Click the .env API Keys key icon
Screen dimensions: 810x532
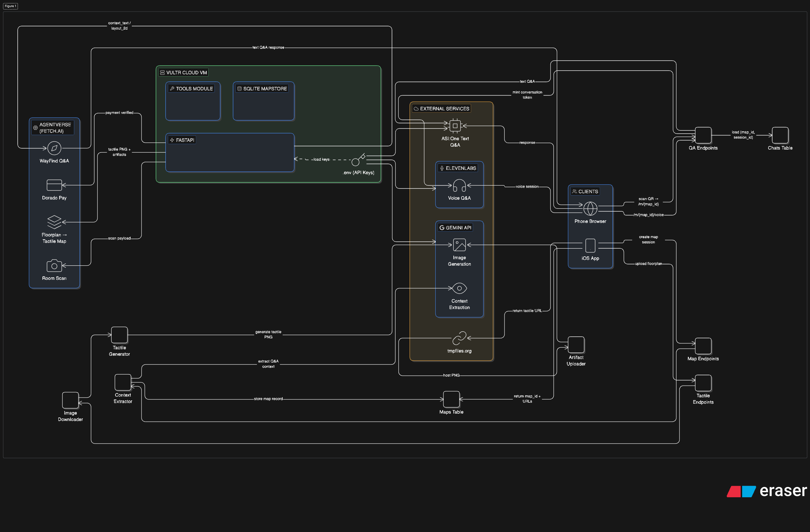358,160
